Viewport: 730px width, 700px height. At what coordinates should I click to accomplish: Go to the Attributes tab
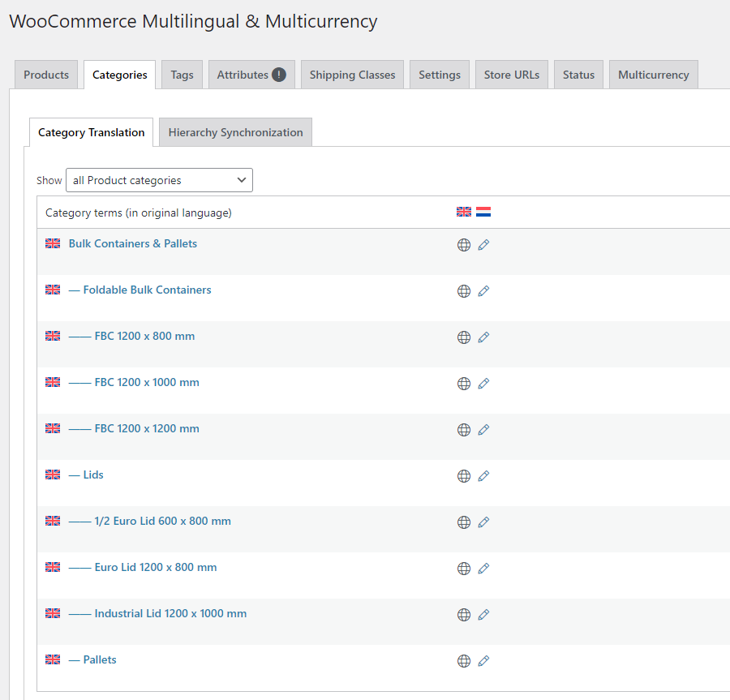coord(251,75)
